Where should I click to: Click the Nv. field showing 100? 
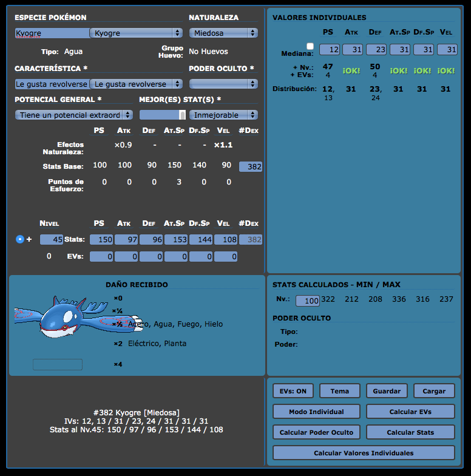click(x=307, y=301)
